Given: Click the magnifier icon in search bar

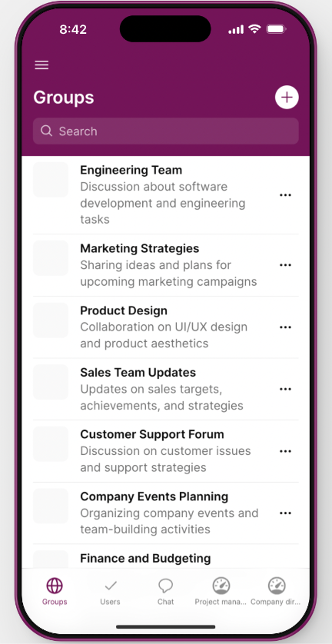Looking at the screenshot, I should (46, 131).
